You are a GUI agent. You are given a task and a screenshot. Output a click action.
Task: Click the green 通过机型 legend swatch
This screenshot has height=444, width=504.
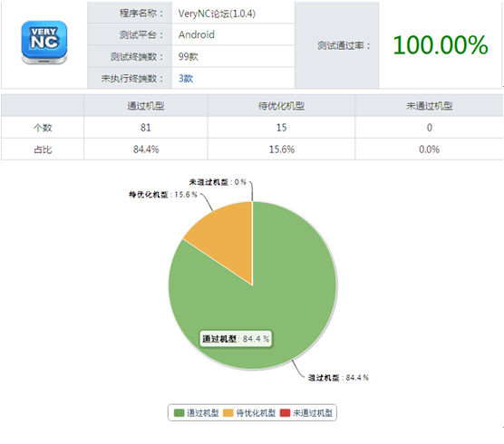click(x=179, y=413)
